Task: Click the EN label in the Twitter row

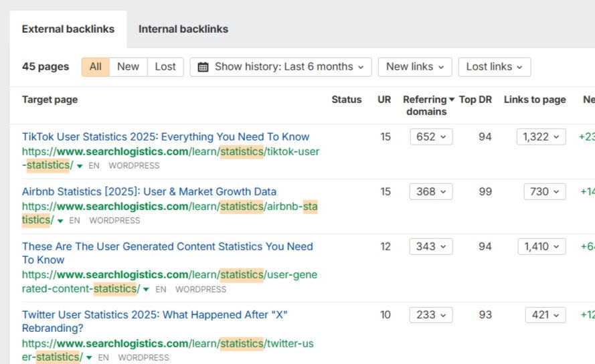Action: click(103, 357)
